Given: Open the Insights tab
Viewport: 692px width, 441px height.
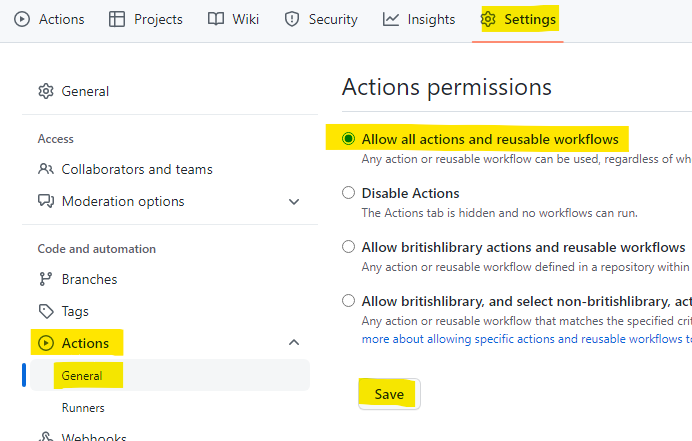Looking at the screenshot, I should 419,19.
